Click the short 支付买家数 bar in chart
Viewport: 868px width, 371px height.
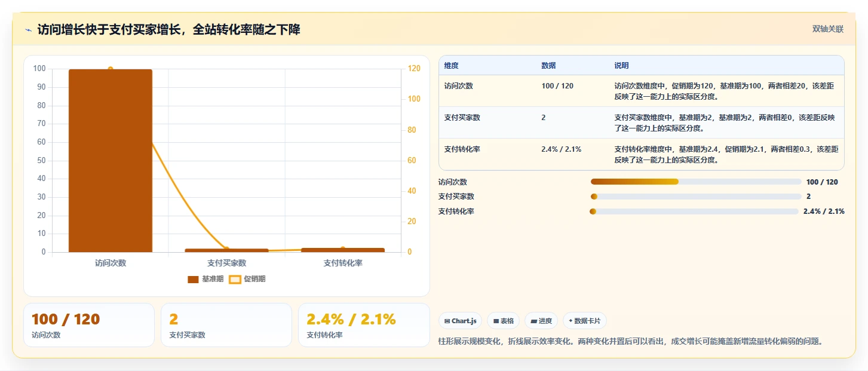(227, 250)
